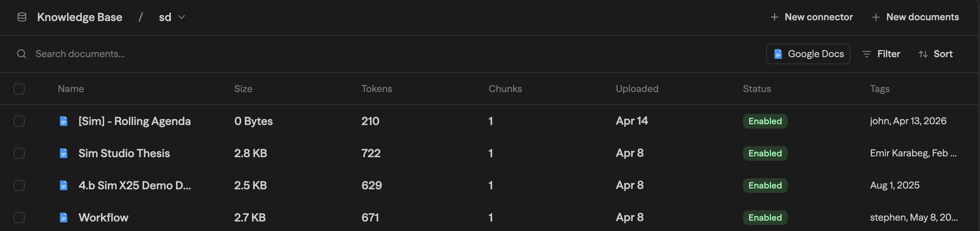The width and height of the screenshot is (980, 231).
Task: Open the Filter options
Action: [x=881, y=54]
